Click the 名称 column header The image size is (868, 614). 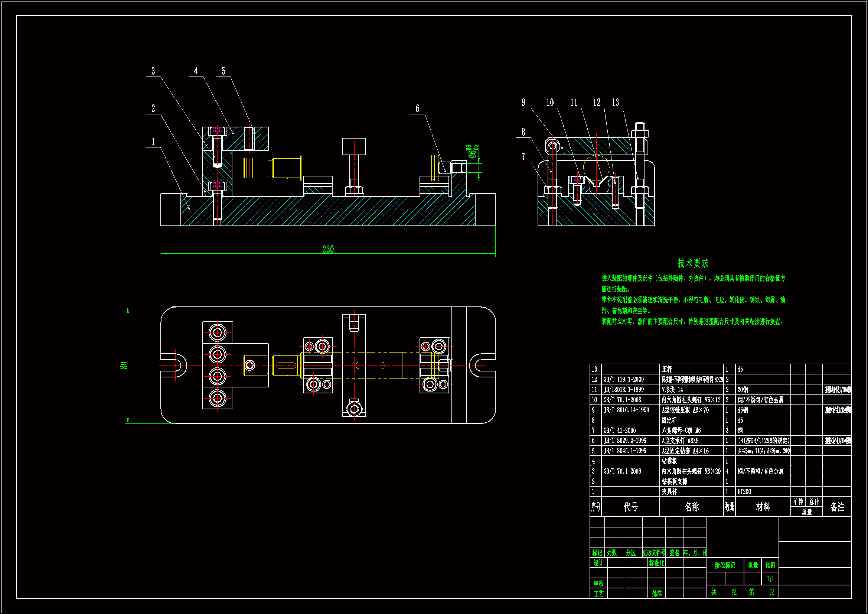coord(691,507)
